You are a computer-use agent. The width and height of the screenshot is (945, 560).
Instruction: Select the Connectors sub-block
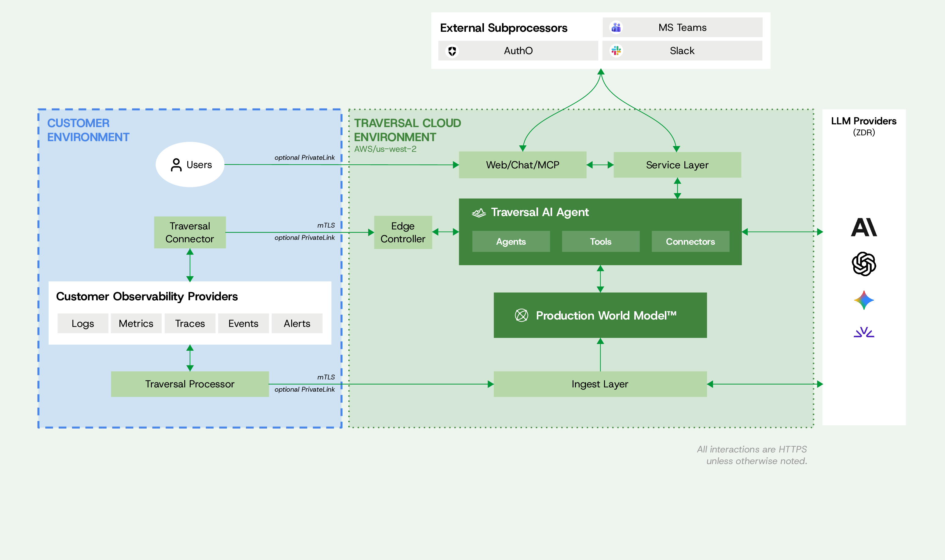click(690, 242)
